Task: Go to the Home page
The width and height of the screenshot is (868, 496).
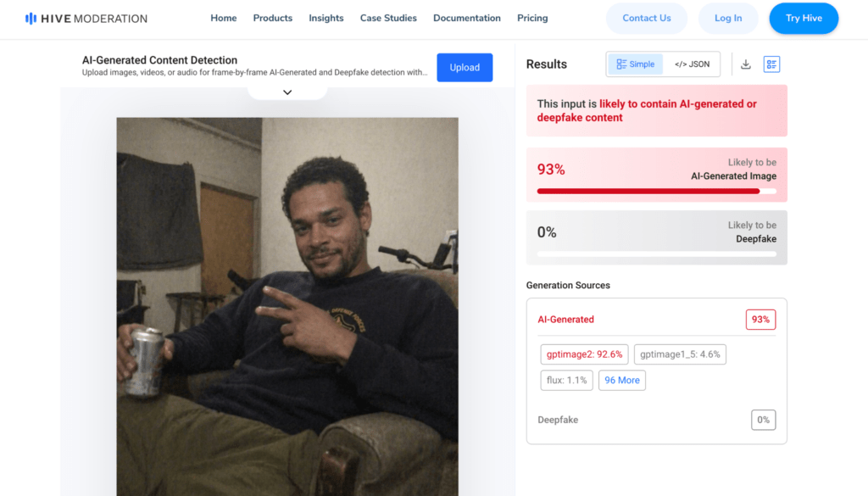Action: (224, 18)
